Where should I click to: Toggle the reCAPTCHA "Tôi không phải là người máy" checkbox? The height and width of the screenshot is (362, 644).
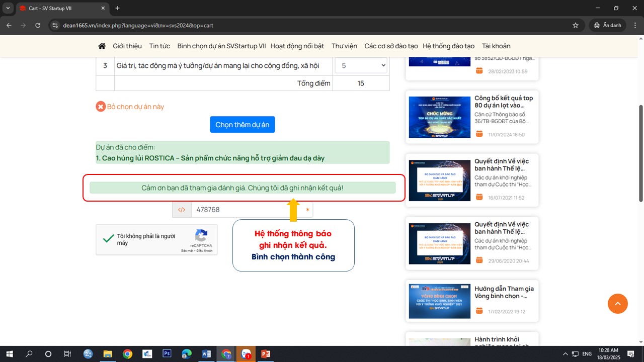pyautogui.click(x=108, y=239)
